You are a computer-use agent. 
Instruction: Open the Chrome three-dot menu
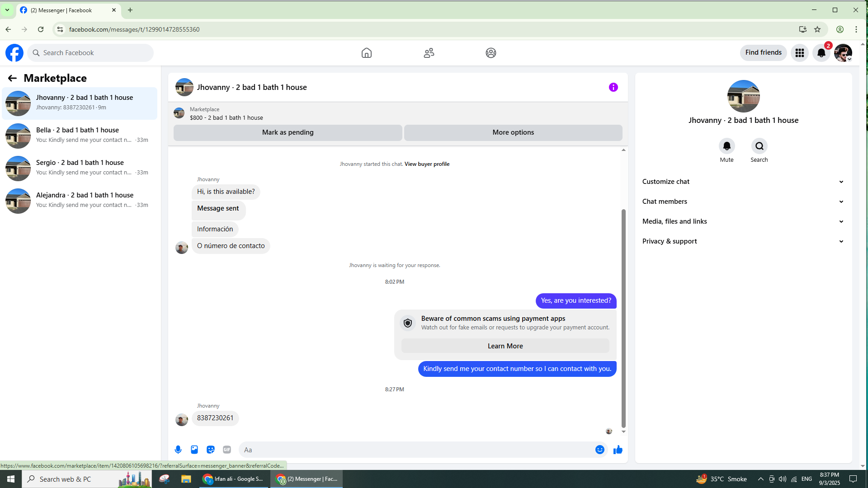pos(856,29)
